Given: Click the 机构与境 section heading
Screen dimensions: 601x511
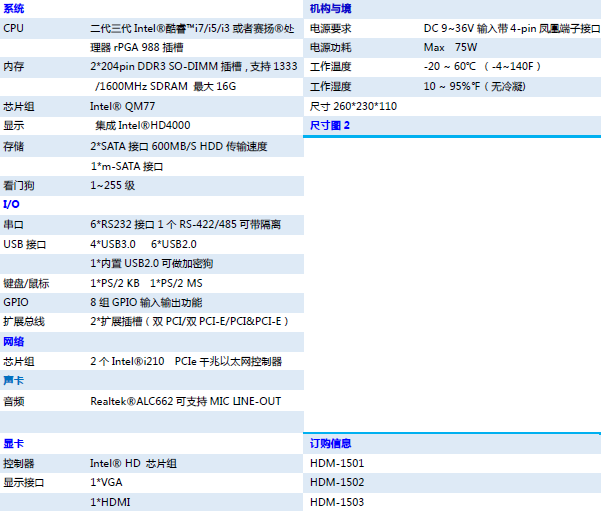Looking at the screenshot, I should pyautogui.click(x=330, y=8).
